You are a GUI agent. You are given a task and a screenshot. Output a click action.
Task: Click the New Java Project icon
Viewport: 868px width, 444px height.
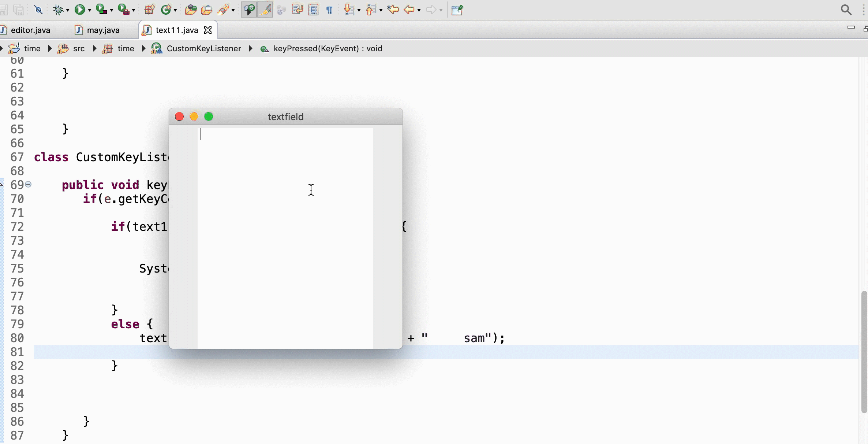click(149, 10)
